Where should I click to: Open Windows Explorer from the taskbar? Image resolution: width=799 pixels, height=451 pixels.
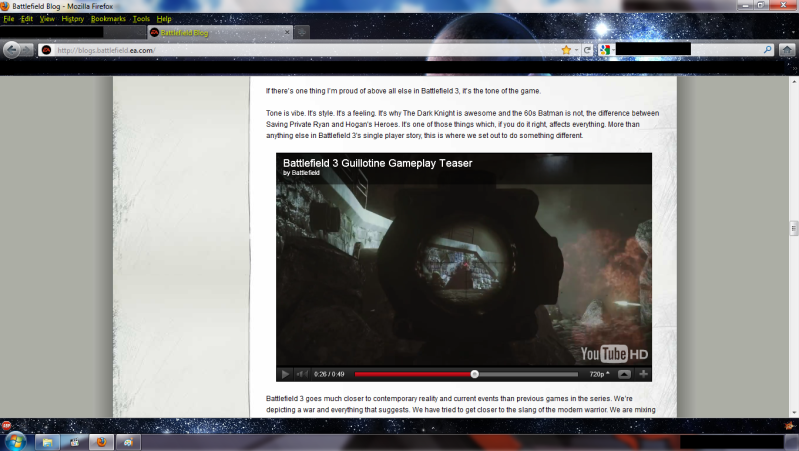pos(47,442)
